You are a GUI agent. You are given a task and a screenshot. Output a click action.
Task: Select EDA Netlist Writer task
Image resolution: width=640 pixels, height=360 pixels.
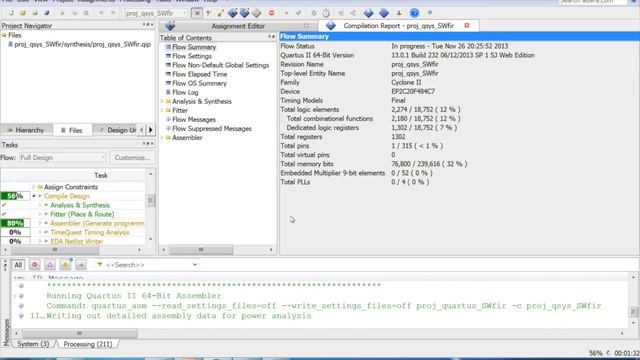tap(77, 241)
